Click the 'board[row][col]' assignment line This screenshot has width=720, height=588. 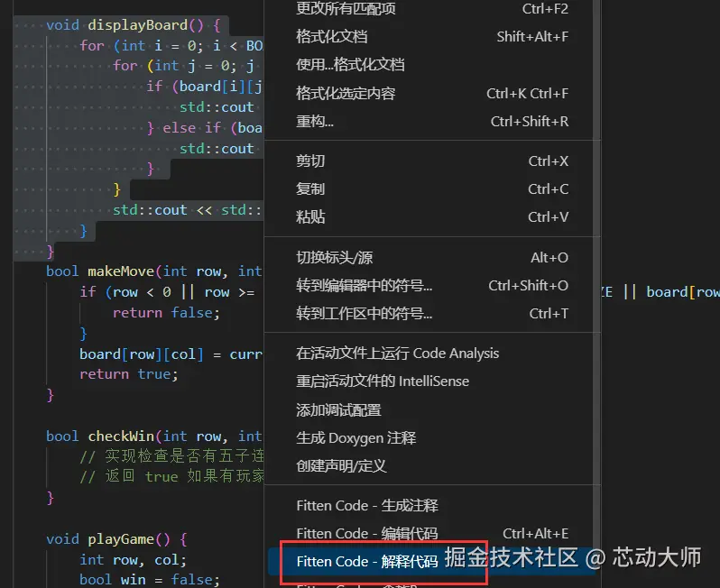(171, 354)
